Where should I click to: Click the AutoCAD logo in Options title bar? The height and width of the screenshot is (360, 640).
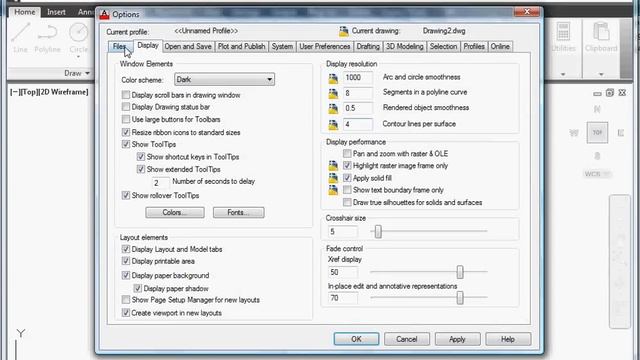click(x=104, y=14)
